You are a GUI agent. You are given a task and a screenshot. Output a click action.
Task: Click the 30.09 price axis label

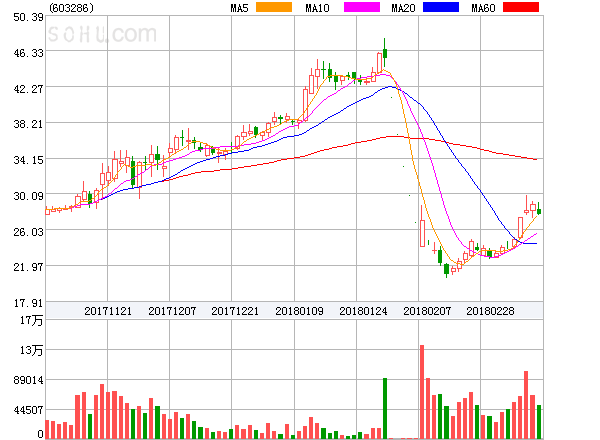pyautogui.click(x=28, y=196)
